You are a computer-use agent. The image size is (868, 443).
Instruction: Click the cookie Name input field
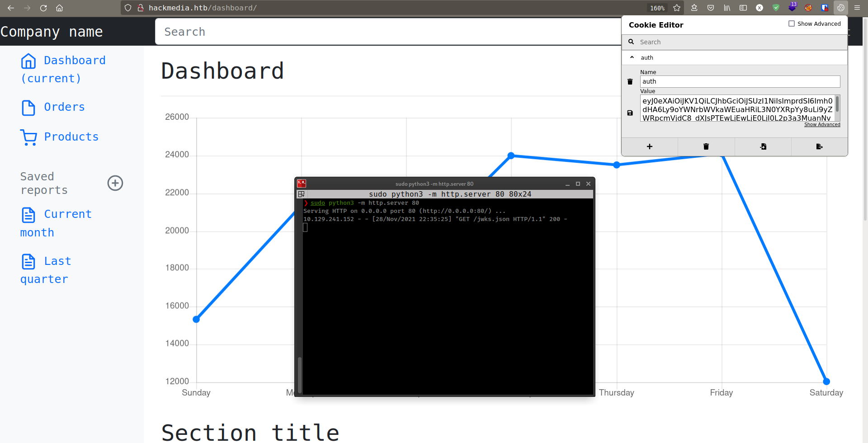[x=740, y=81]
